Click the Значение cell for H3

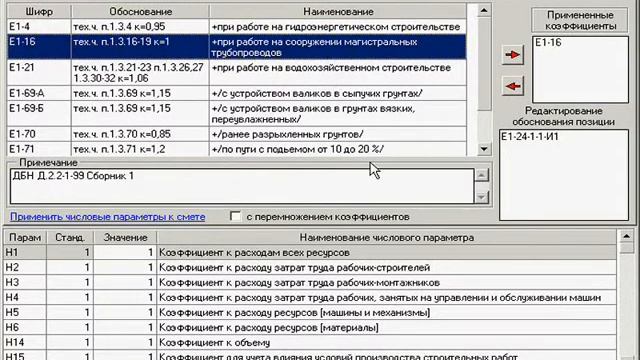[125, 282]
